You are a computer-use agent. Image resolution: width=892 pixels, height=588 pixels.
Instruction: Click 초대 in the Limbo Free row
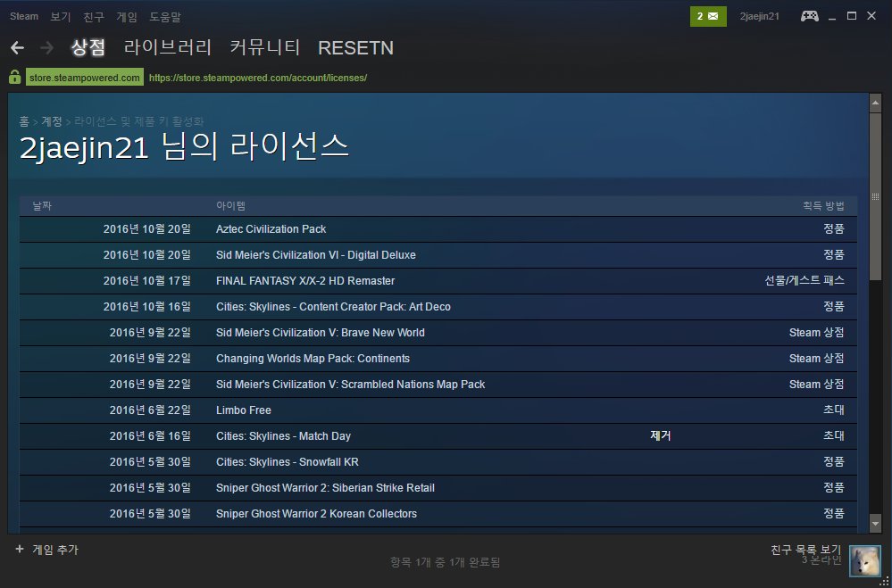tap(834, 410)
